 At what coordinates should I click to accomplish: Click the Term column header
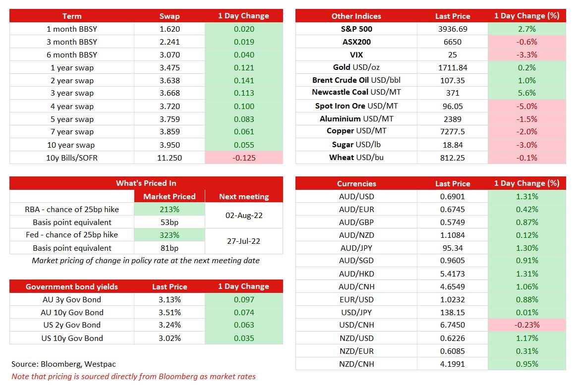point(72,16)
